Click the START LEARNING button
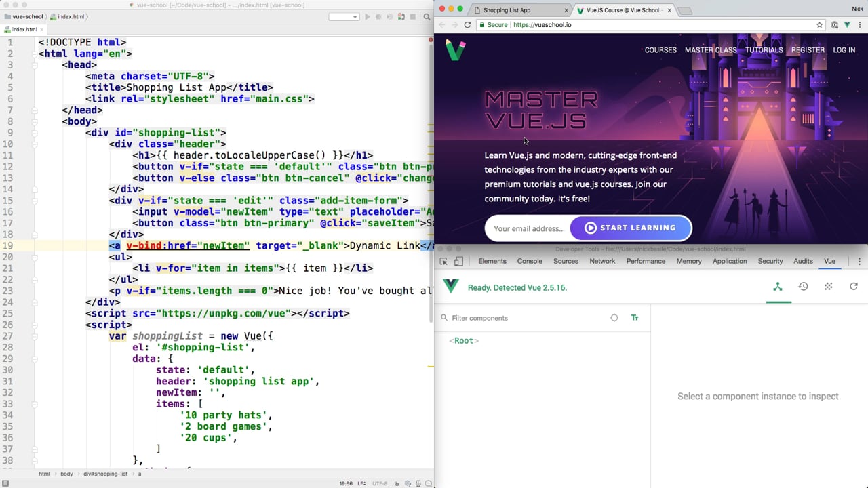Image resolution: width=868 pixels, height=488 pixels. tap(631, 228)
